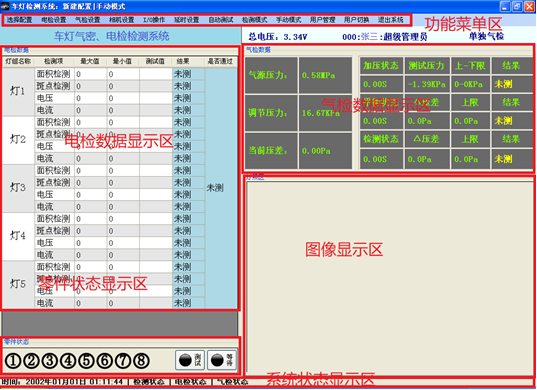Click the 等待 indicator button
537x390 pixels.
pyautogui.click(x=222, y=360)
